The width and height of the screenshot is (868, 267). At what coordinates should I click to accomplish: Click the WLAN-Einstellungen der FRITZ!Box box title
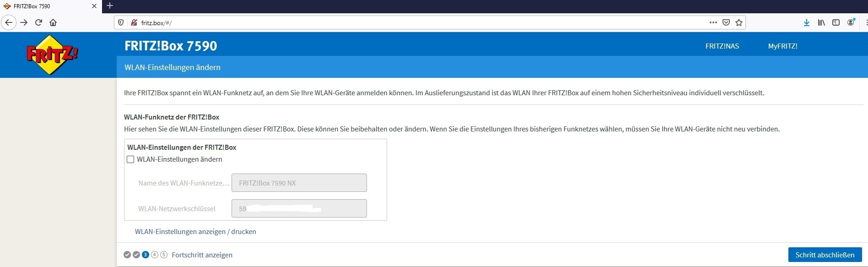[x=182, y=147]
